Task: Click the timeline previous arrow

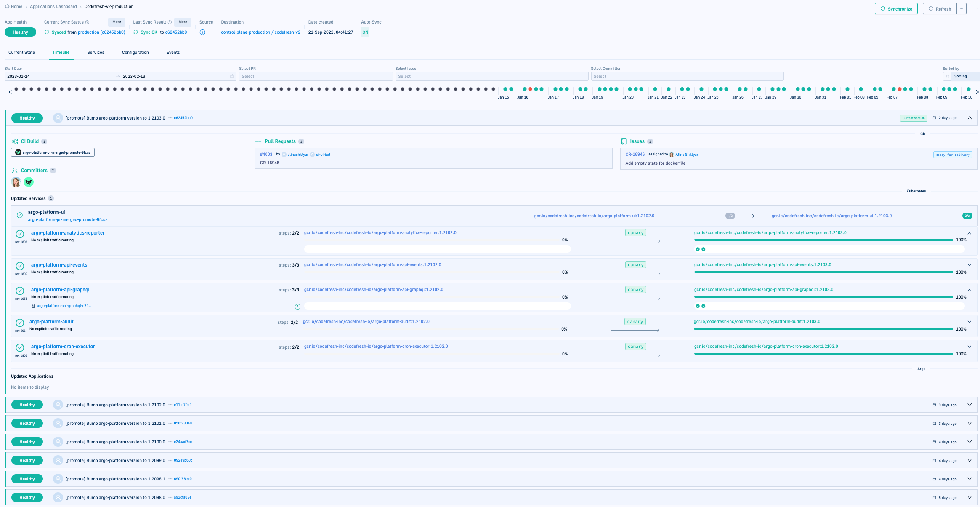Action: pyautogui.click(x=10, y=92)
